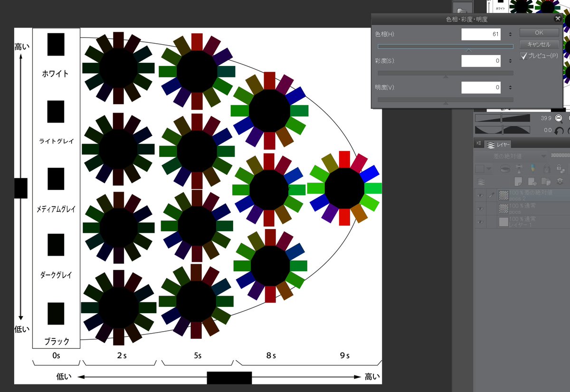
Task: Toggle the lock layer padlock icon
Action: [547, 169]
